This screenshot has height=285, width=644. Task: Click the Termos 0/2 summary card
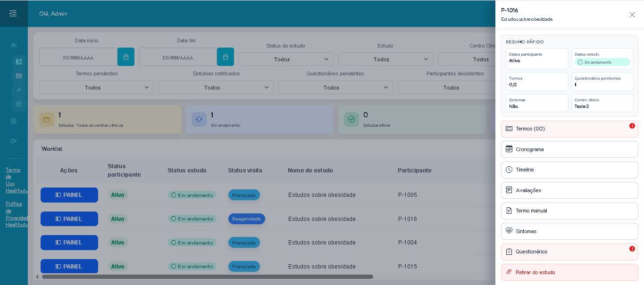pyautogui.click(x=537, y=81)
